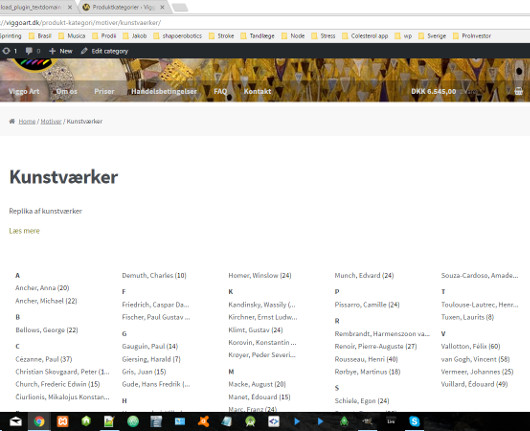Open the wp bookmark folder
The height and width of the screenshot is (431, 530).
point(403,36)
